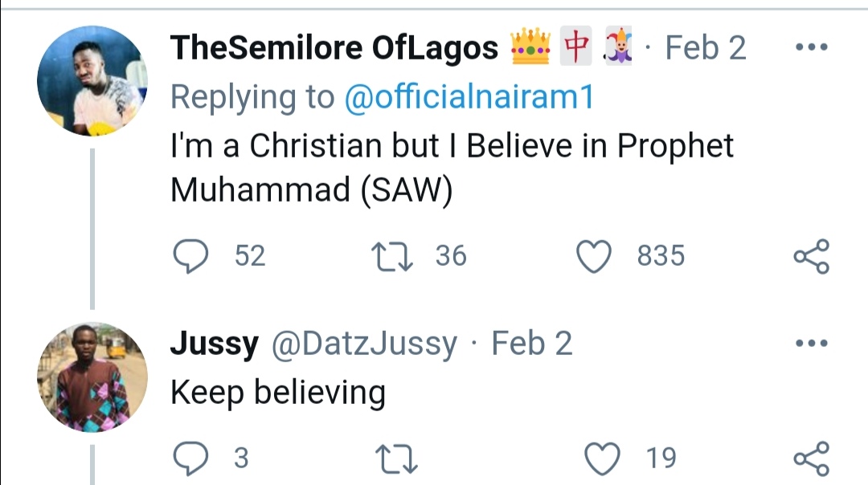Retweet the Christian Prophet Muhammad tweet
This screenshot has height=485, width=868.
pyautogui.click(x=395, y=256)
